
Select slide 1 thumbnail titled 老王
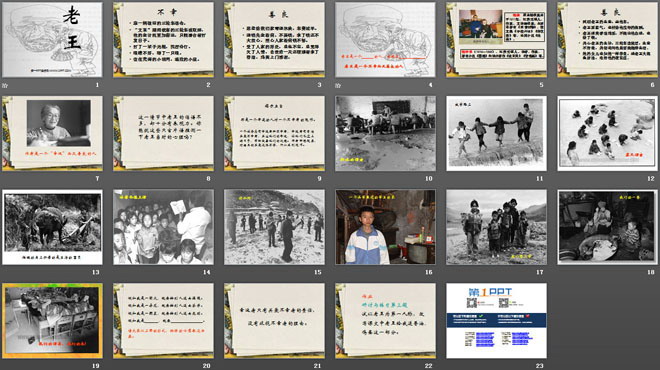click(x=52, y=40)
